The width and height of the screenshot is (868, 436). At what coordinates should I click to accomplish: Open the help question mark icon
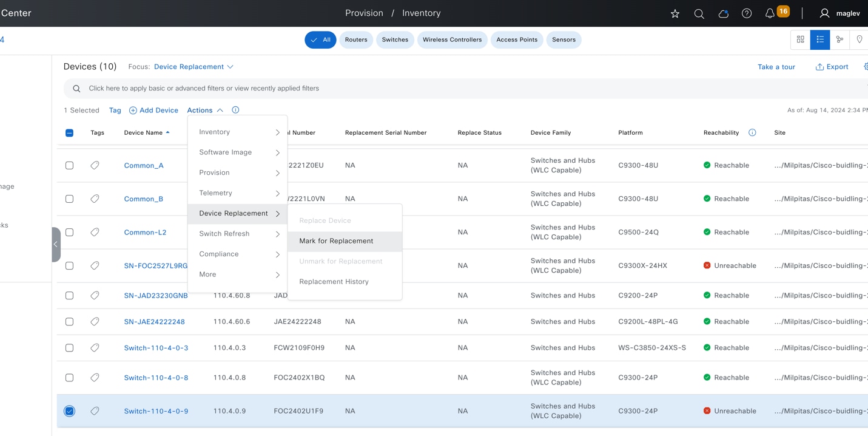pyautogui.click(x=747, y=13)
